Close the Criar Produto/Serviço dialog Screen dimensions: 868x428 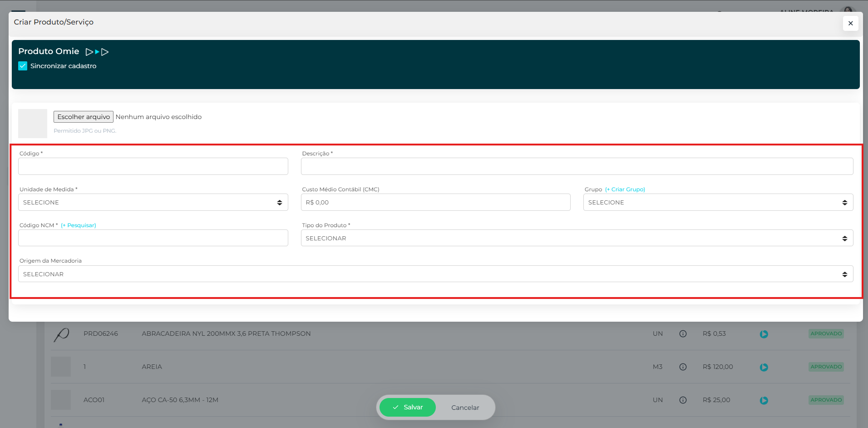tap(850, 23)
